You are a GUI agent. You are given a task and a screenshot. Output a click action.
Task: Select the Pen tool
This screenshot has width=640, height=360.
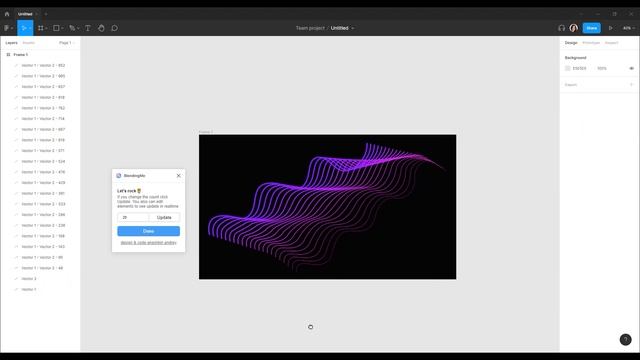(x=72, y=28)
